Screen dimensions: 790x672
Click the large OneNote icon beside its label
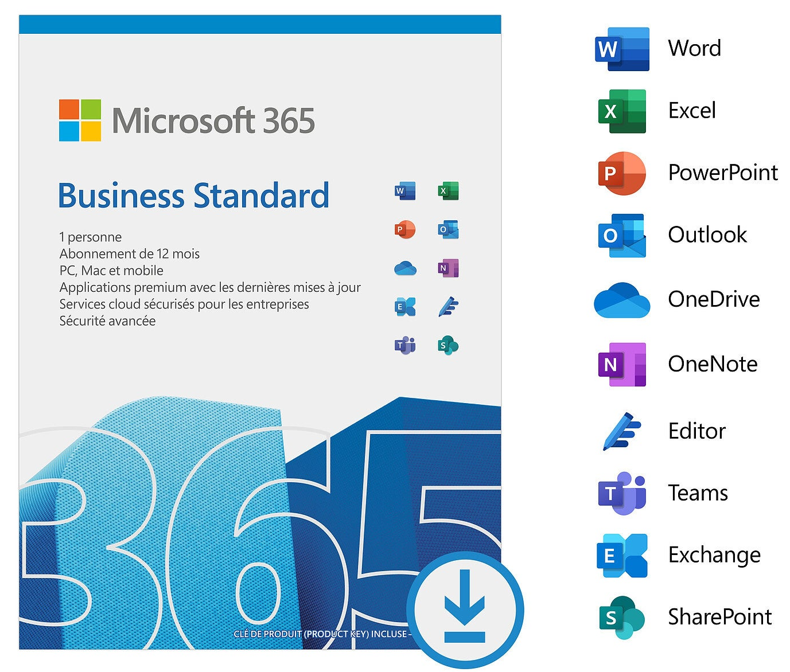(622, 364)
